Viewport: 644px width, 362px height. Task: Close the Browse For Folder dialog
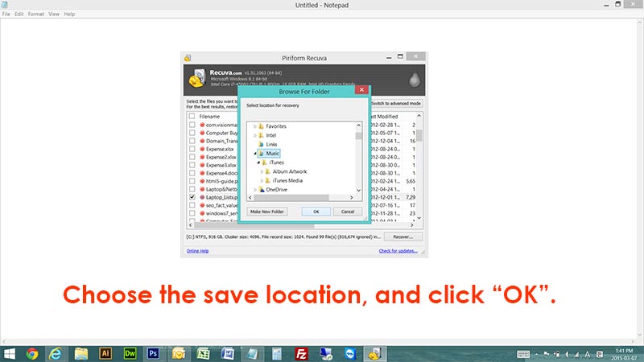pyautogui.click(x=361, y=90)
